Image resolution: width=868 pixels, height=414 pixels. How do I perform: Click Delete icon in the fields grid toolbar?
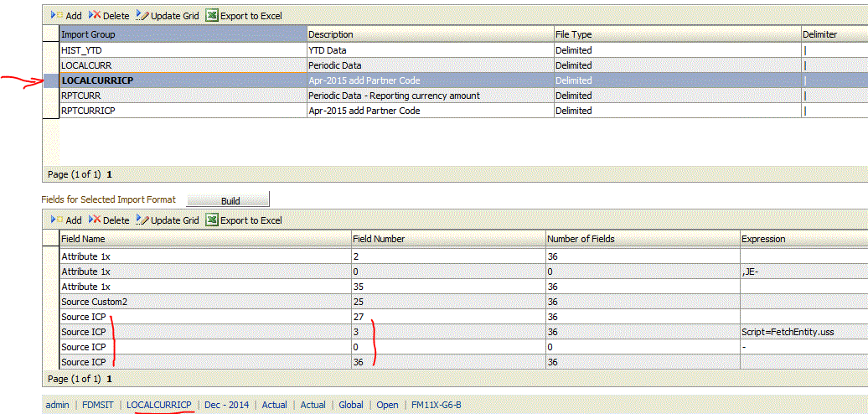click(x=94, y=220)
